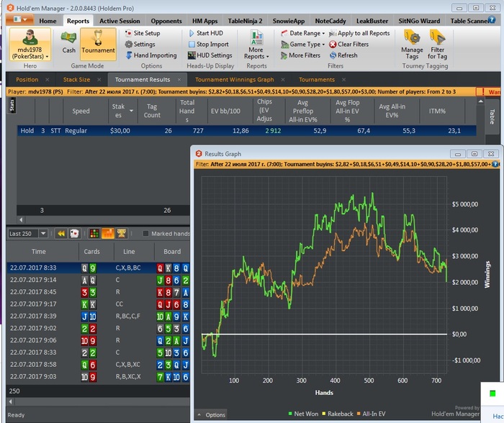Open More Reports dropdown
The width and height of the screenshot is (504, 423).
click(x=256, y=45)
